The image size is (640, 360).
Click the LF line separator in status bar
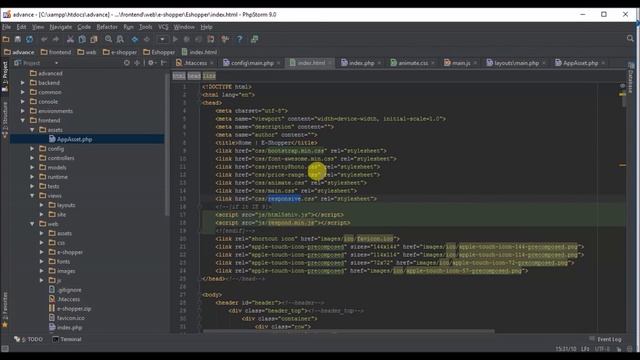tap(585, 349)
